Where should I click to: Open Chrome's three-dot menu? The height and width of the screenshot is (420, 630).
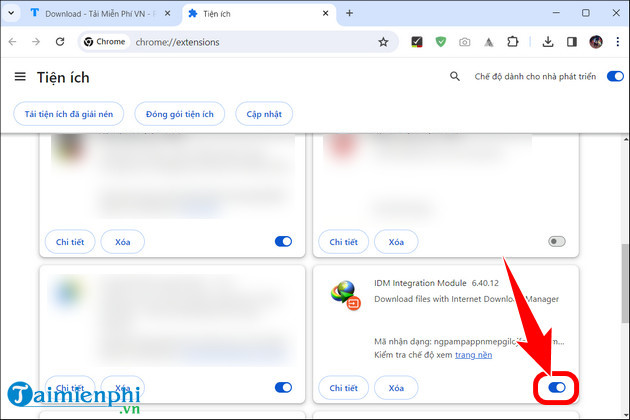click(x=616, y=42)
